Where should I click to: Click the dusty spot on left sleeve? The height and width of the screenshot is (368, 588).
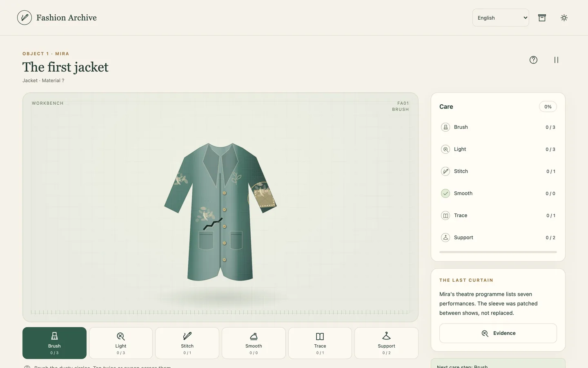click(x=182, y=179)
